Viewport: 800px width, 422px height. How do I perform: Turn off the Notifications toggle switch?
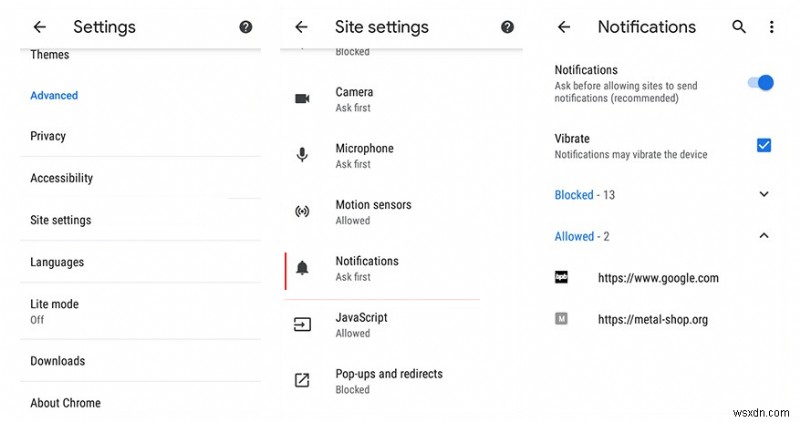click(x=762, y=82)
